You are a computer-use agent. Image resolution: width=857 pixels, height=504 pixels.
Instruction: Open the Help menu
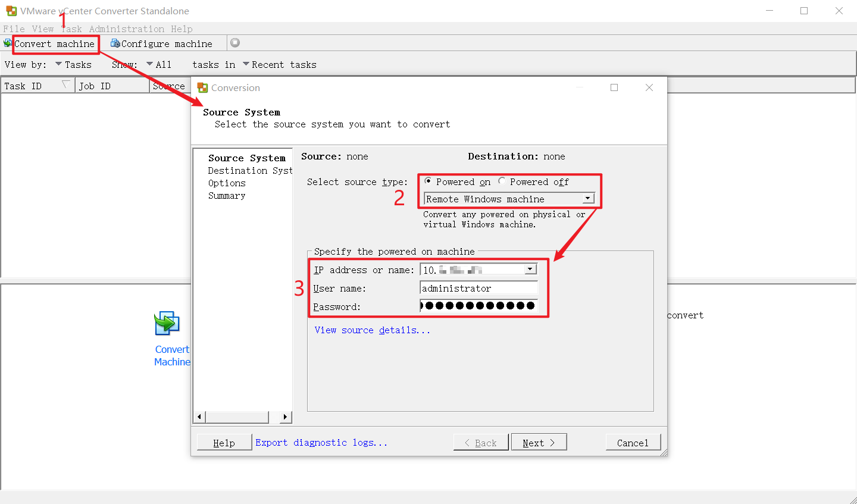(182, 29)
